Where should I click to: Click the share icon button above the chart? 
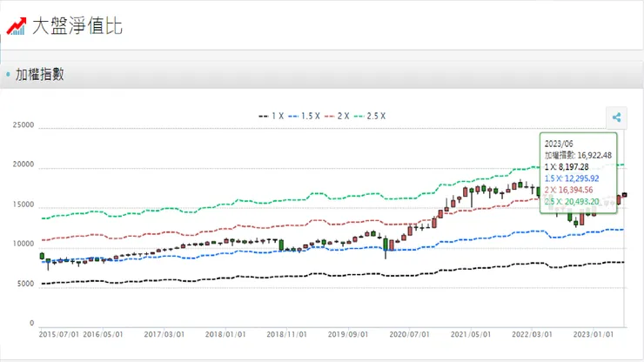pos(615,117)
